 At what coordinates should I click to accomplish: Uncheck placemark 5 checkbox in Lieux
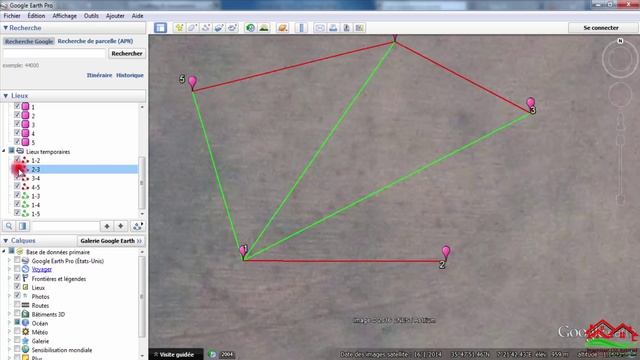[17, 142]
